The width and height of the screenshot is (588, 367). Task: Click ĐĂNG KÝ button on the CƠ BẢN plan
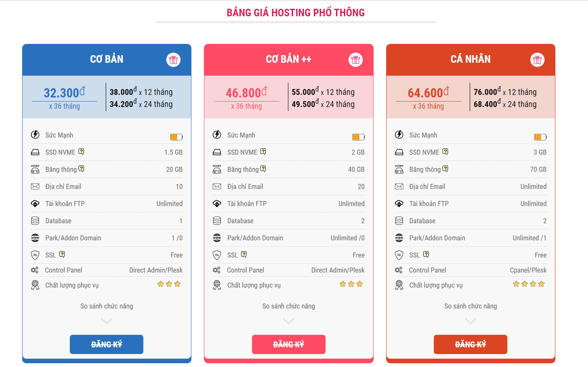pyautogui.click(x=106, y=344)
